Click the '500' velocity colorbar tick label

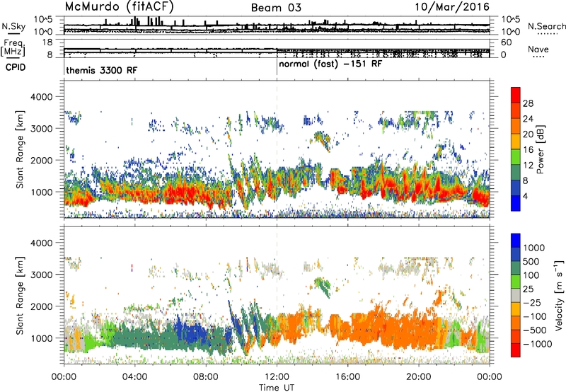point(531,261)
